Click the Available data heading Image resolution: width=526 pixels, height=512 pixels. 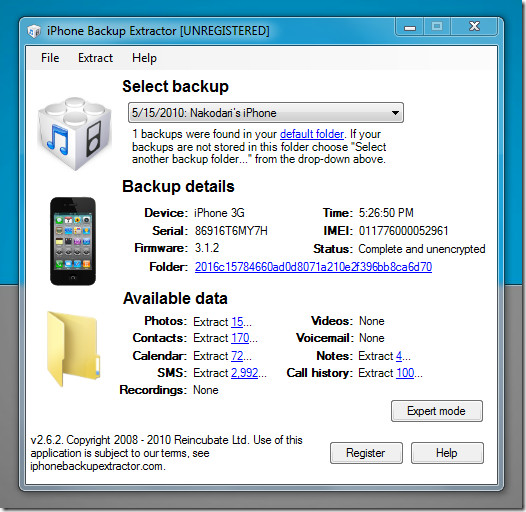point(175,299)
